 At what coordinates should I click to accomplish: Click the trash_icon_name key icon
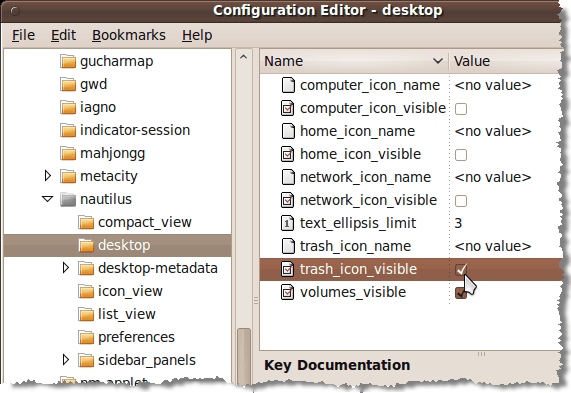click(x=288, y=246)
